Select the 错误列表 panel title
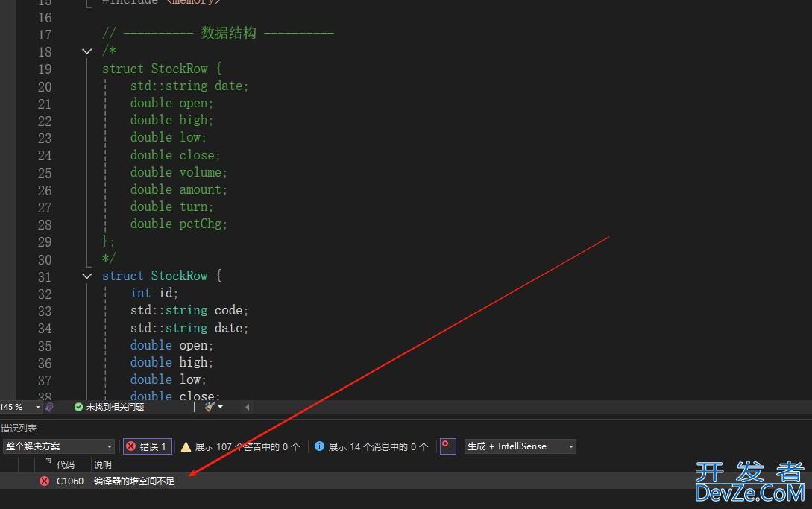Viewport: 812px width, 509px height. pyautogui.click(x=19, y=428)
